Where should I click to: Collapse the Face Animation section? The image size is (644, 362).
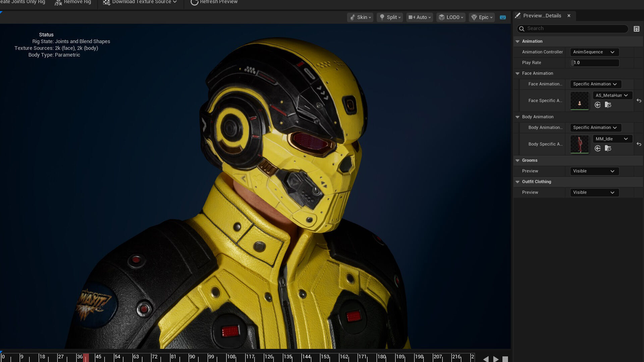[518, 73]
